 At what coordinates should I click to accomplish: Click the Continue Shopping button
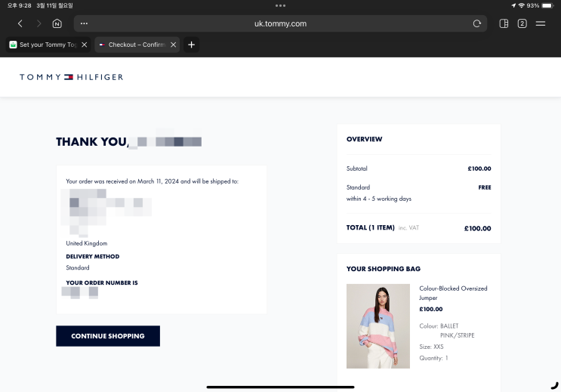click(108, 336)
